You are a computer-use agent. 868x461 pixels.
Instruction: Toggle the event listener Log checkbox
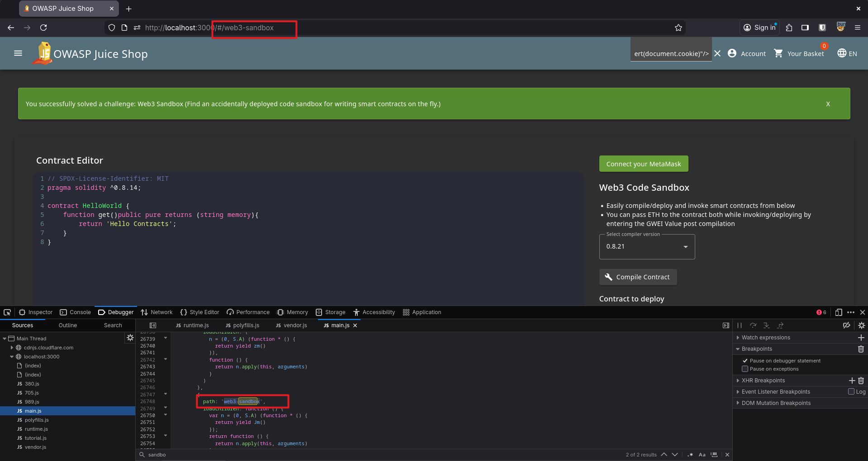pos(851,392)
